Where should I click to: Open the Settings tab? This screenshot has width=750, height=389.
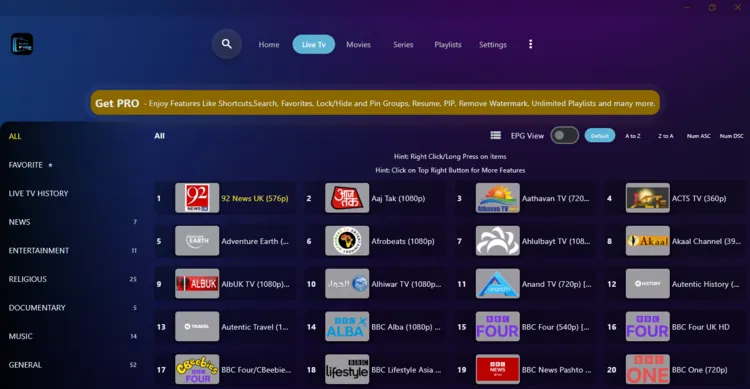[x=493, y=44]
